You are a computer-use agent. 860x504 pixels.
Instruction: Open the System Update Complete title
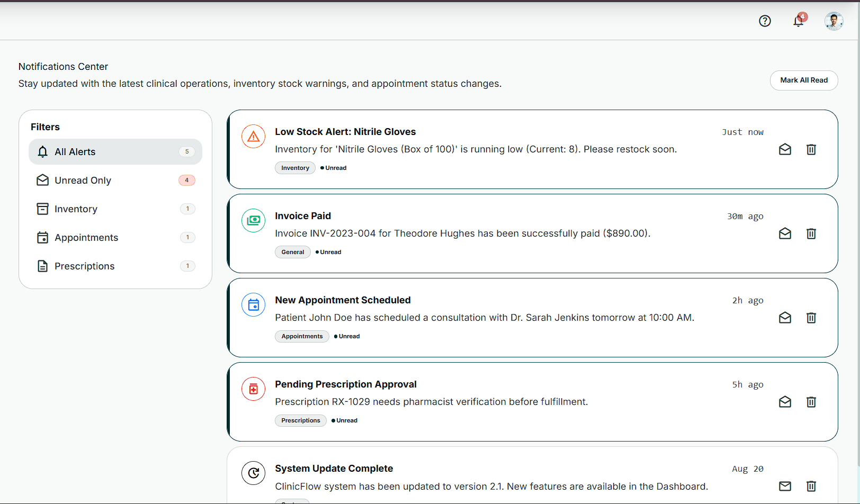tap(334, 469)
